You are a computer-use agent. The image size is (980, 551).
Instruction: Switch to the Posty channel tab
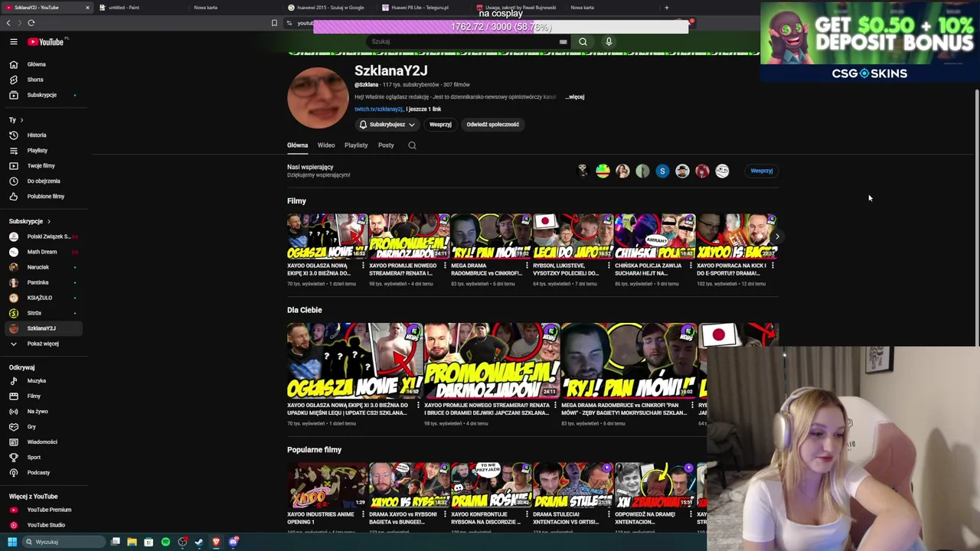386,145
